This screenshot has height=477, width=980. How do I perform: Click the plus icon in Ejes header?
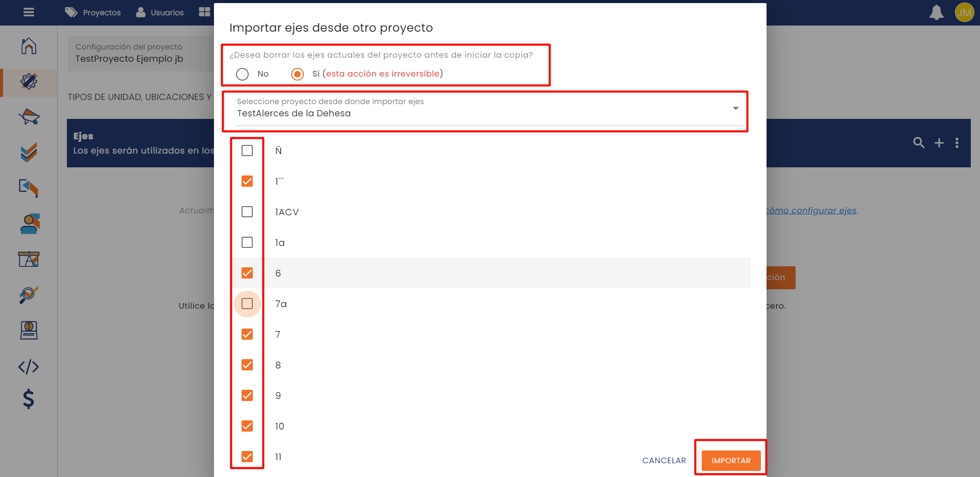[939, 143]
